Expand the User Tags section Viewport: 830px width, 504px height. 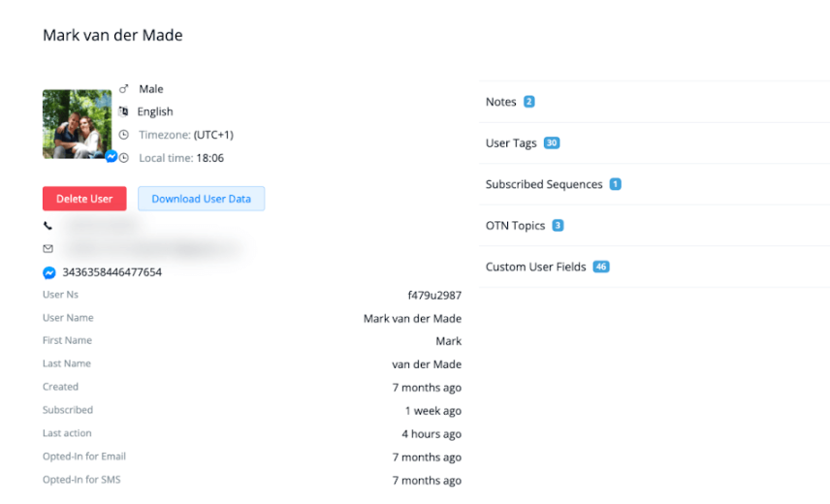tap(511, 143)
